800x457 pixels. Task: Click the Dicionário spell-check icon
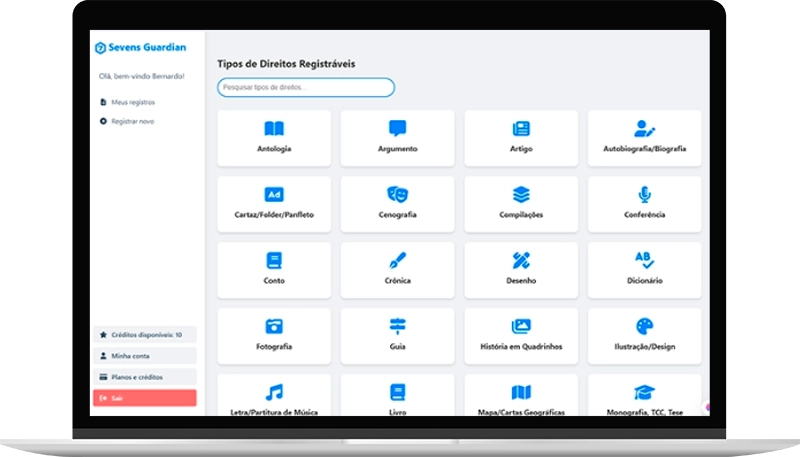pyautogui.click(x=645, y=261)
